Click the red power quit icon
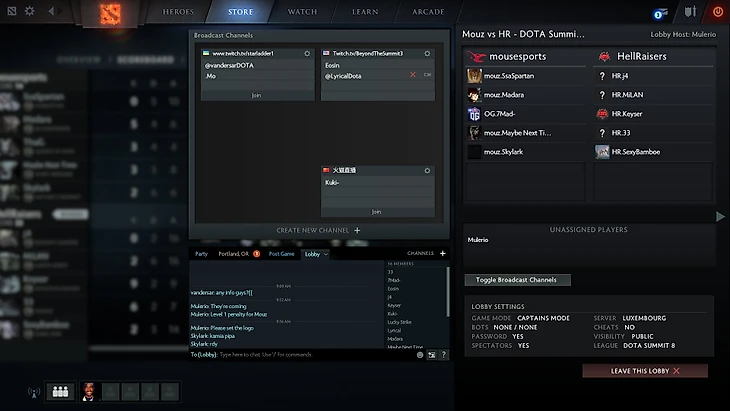The image size is (730, 411). pos(717,12)
